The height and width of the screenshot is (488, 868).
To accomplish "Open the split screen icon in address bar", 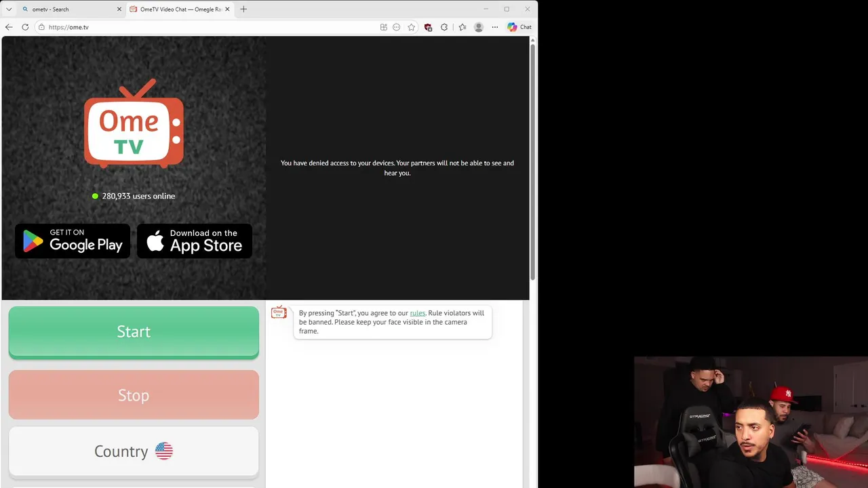I will click(384, 27).
